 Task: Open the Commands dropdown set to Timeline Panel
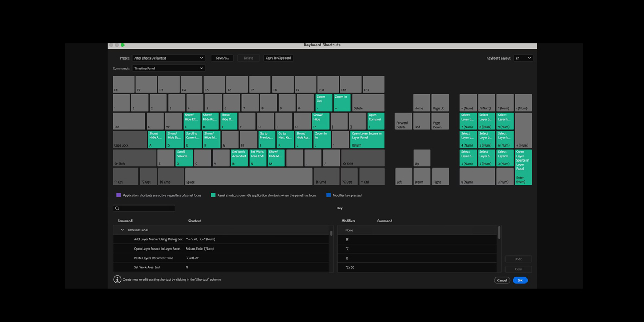coord(169,68)
